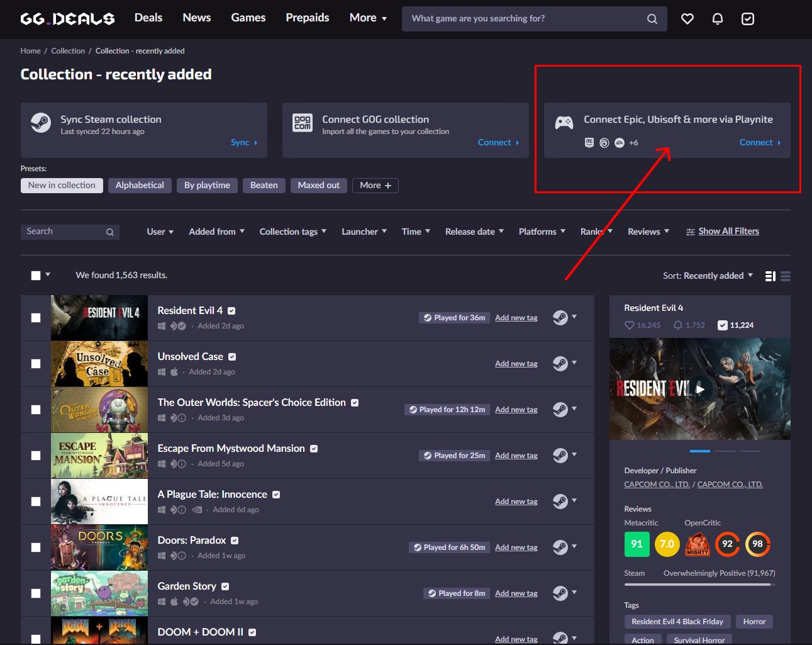
Task: Select the Unsolved Case row checkbox
Action: point(36,364)
